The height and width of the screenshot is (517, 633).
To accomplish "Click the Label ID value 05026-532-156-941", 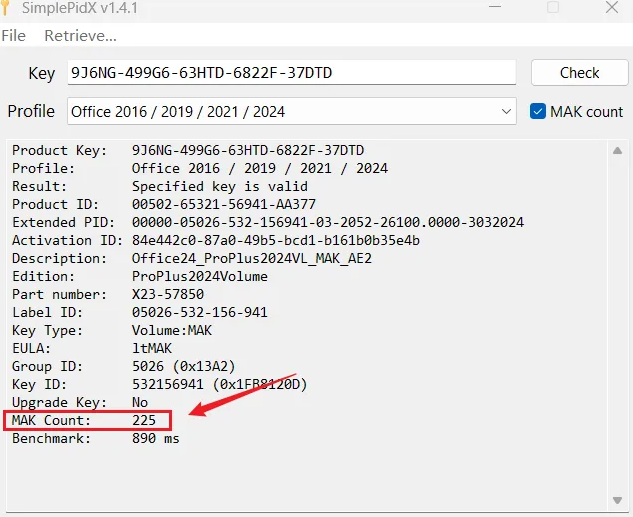I will (200, 312).
